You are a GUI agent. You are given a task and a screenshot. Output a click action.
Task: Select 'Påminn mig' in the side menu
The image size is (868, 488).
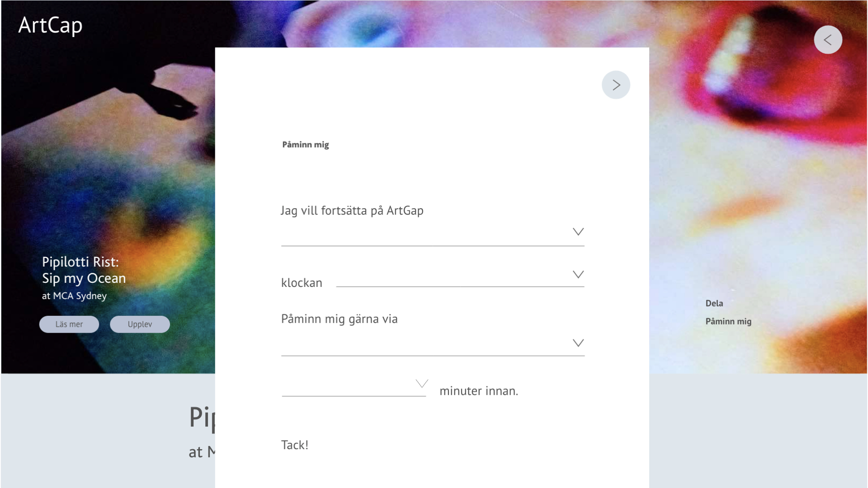pos(728,321)
